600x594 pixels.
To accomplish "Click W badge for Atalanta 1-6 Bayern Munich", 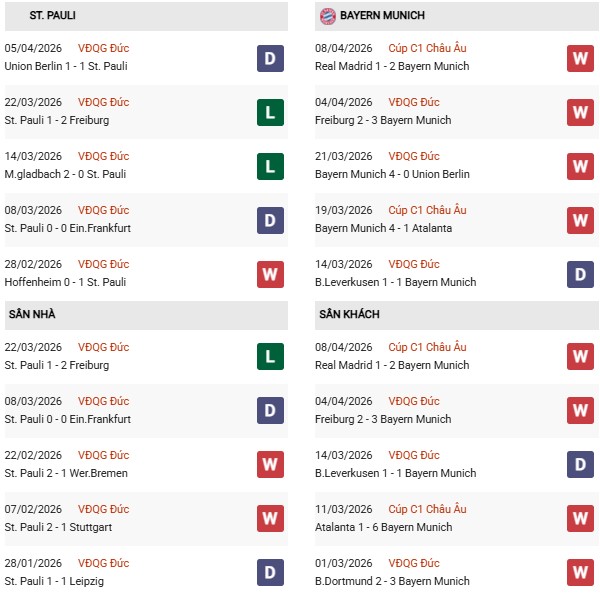I will (x=580, y=519).
